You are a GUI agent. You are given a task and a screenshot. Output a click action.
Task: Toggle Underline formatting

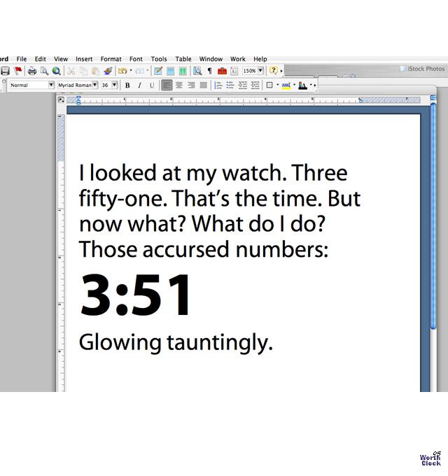pos(152,85)
